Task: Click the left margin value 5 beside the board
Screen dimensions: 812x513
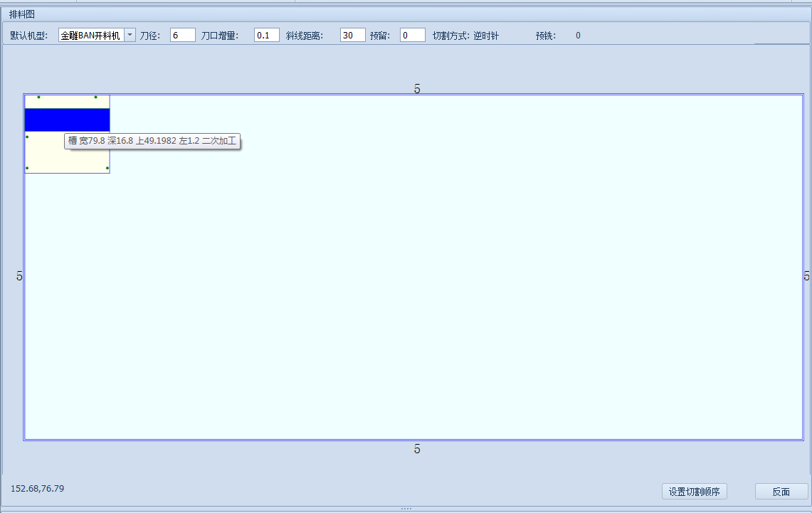Action: [x=19, y=276]
